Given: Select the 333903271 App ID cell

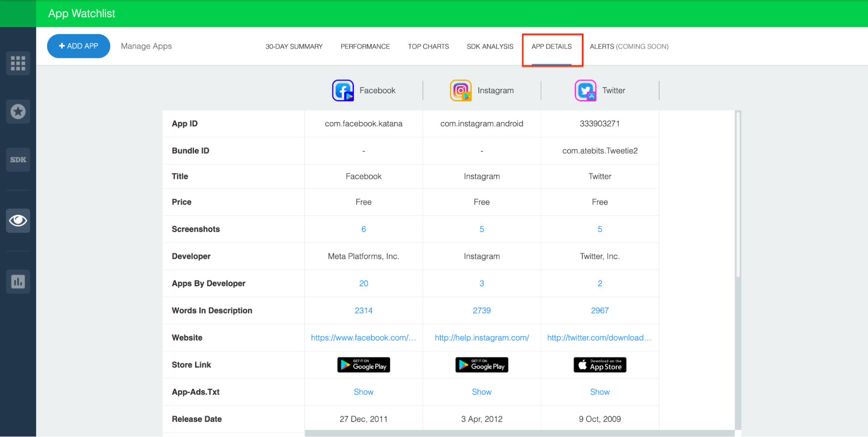Looking at the screenshot, I should [x=600, y=124].
